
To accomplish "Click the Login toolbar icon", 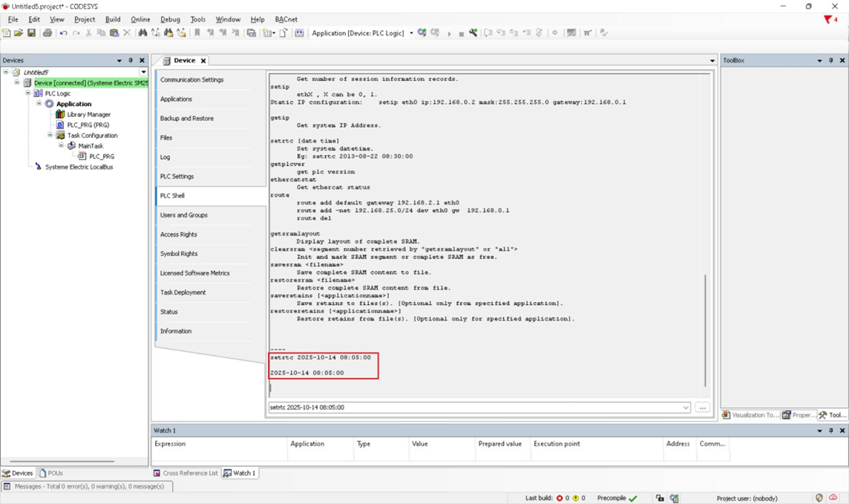I will coord(422,33).
